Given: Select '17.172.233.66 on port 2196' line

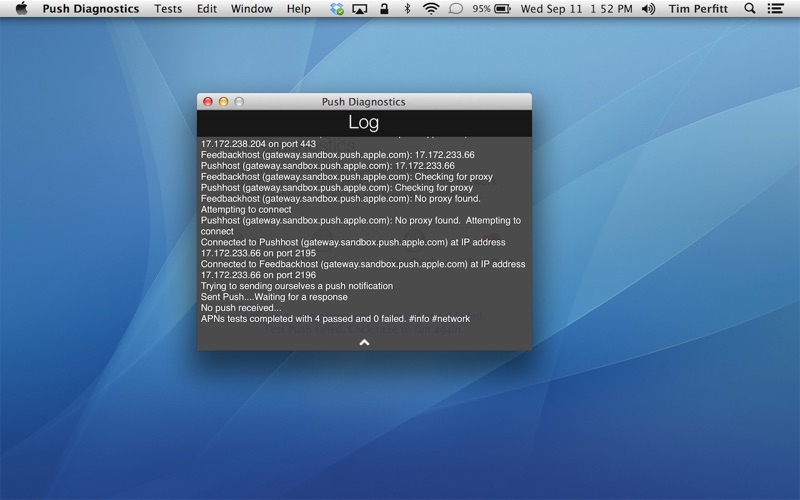Looking at the screenshot, I should click(258, 275).
